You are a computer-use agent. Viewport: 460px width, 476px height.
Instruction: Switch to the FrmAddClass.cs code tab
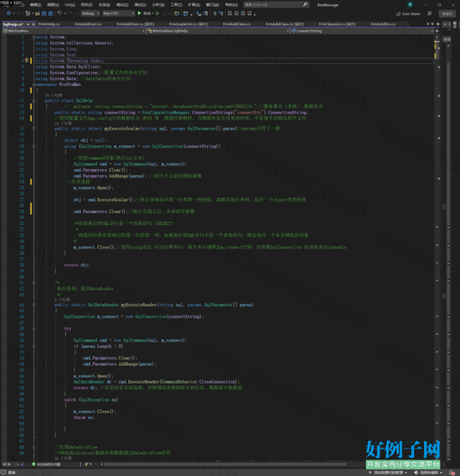pyautogui.click(x=236, y=24)
